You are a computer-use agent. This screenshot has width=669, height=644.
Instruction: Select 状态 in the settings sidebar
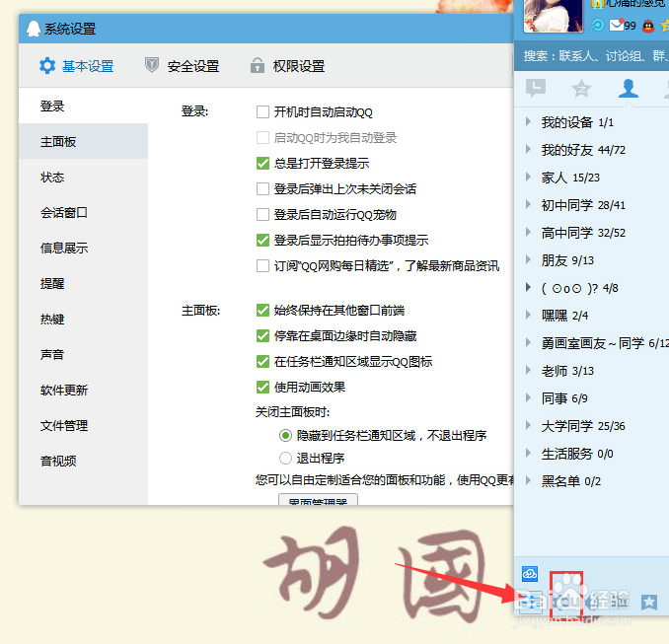tap(83, 177)
